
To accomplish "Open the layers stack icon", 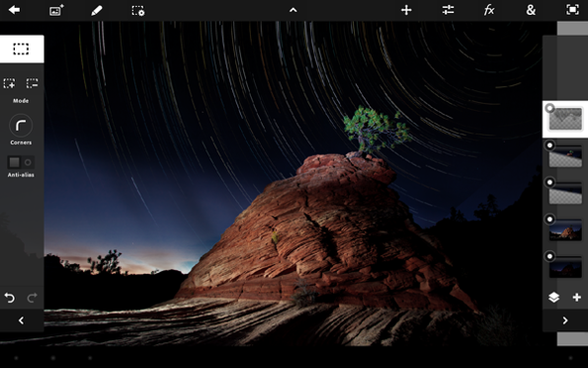I will click(553, 298).
